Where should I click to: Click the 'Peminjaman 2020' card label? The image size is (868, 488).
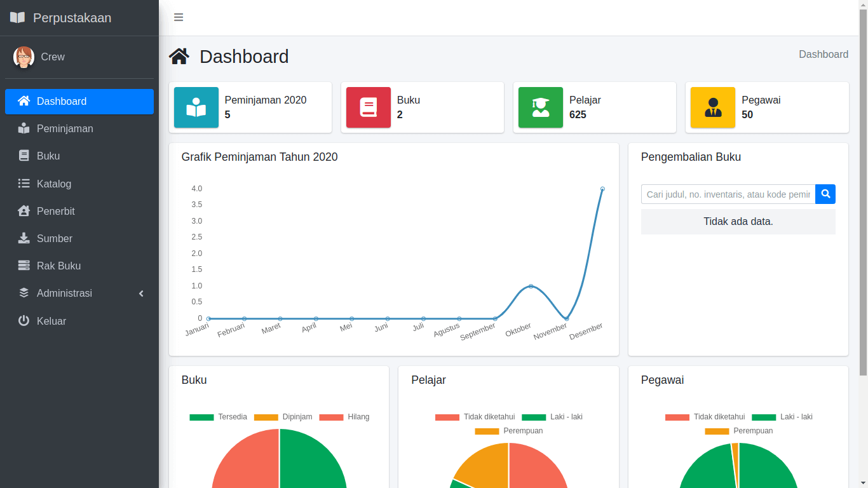[x=266, y=100]
